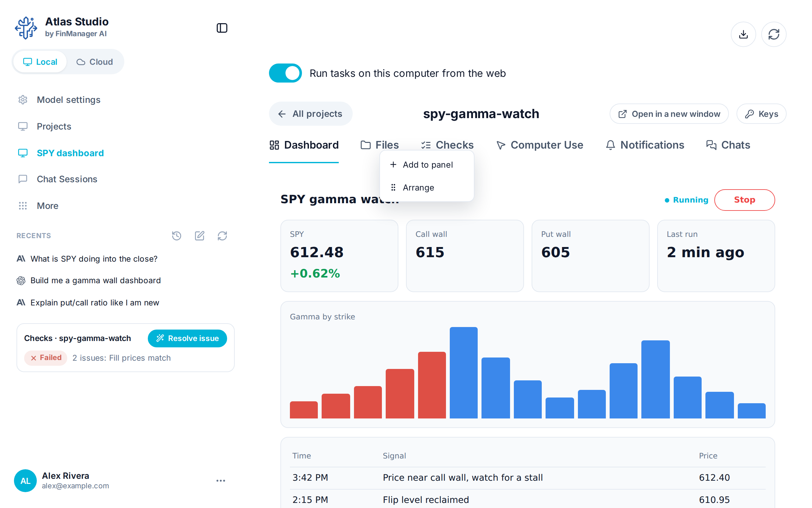The width and height of the screenshot is (812, 508).
Task: Click the download icon button
Action: tap(743, 34)
